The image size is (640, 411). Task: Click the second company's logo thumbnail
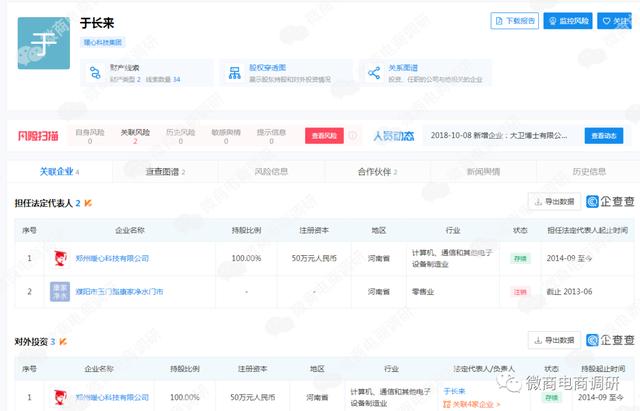tap(60, 291)
